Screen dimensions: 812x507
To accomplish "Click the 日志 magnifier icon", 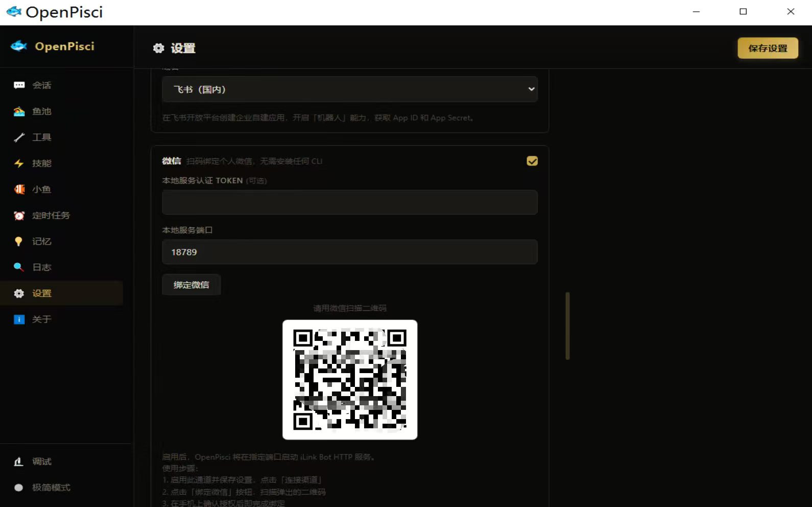I will pyautogui.click(x=19, y=267).
